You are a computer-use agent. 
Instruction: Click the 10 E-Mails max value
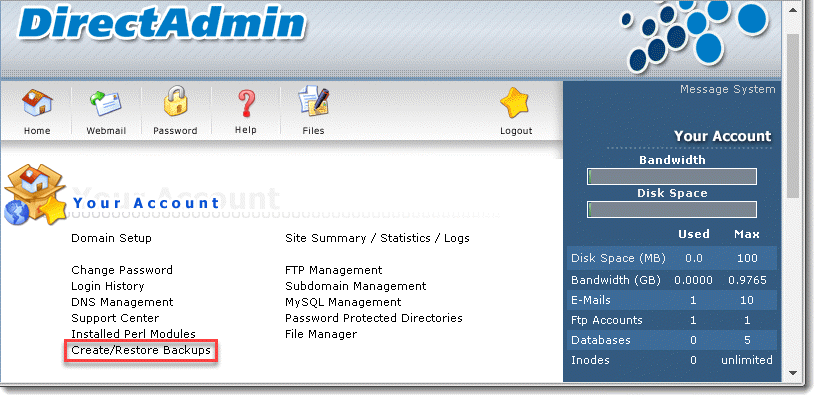747,300
